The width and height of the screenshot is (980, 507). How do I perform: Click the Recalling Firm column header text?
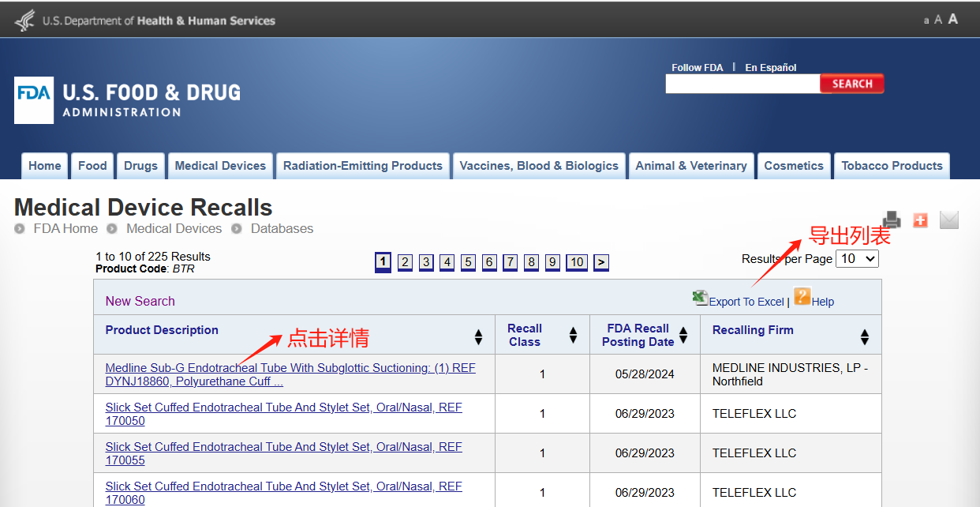pyautogui.click(x=753, y=330)
